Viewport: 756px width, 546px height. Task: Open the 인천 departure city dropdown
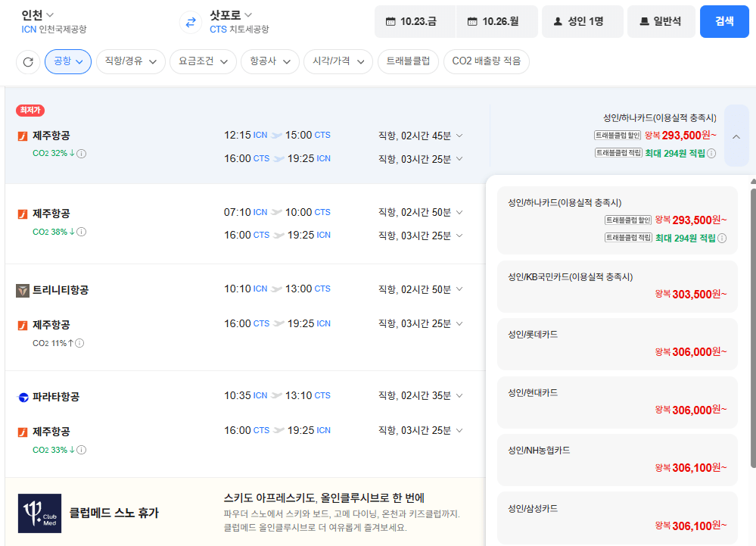(38, 15)
